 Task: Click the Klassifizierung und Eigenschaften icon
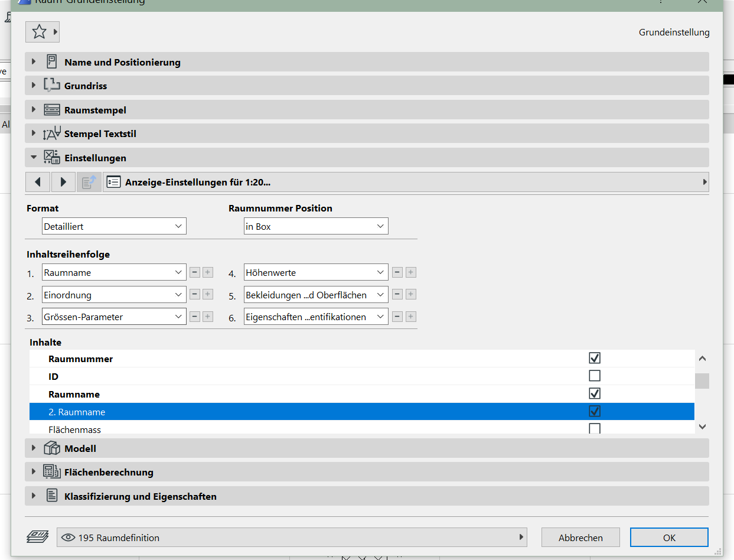pyautogui.click(x=52, y=496)
